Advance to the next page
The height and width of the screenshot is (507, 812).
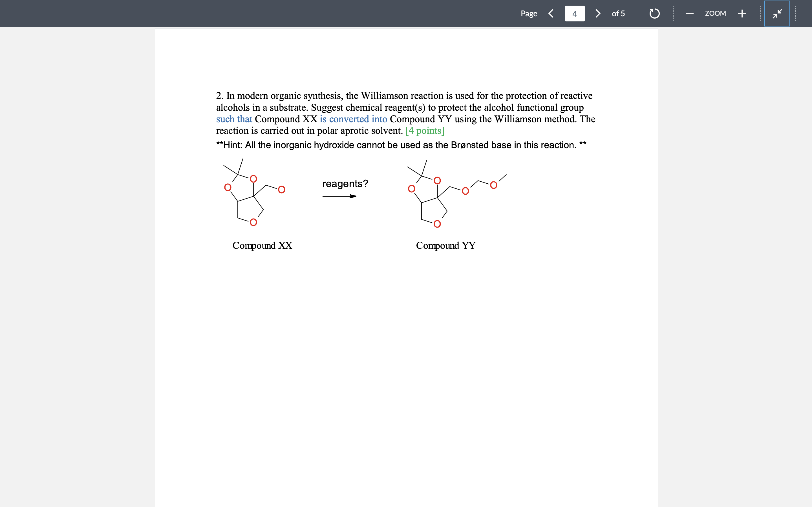click(x=598, y=14)
